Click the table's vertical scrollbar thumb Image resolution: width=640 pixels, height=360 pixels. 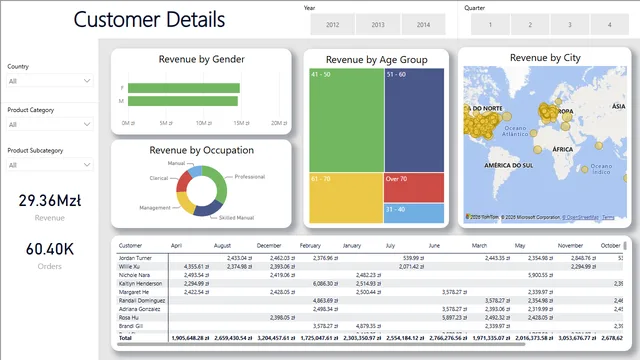(x=625, y=245)
